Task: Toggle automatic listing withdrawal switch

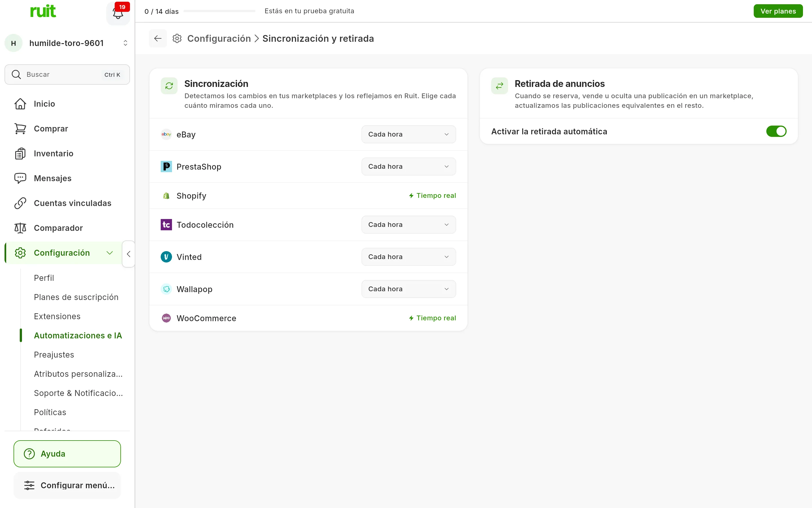Action: [x=776, y=131]
